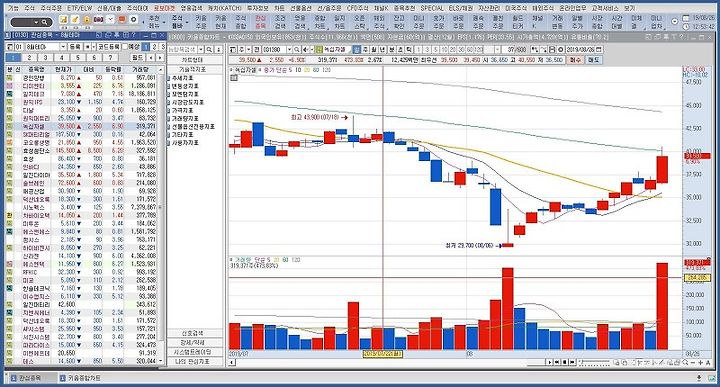The image size is (720, 387).
Task: Click the 필드 button in watchlist panel
Action: point(138,57)
